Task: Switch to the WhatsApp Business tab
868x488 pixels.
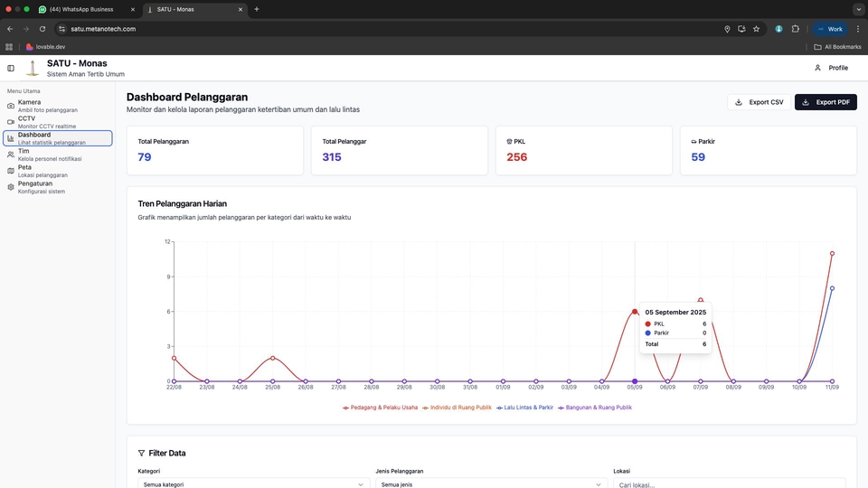Action: 87,9
